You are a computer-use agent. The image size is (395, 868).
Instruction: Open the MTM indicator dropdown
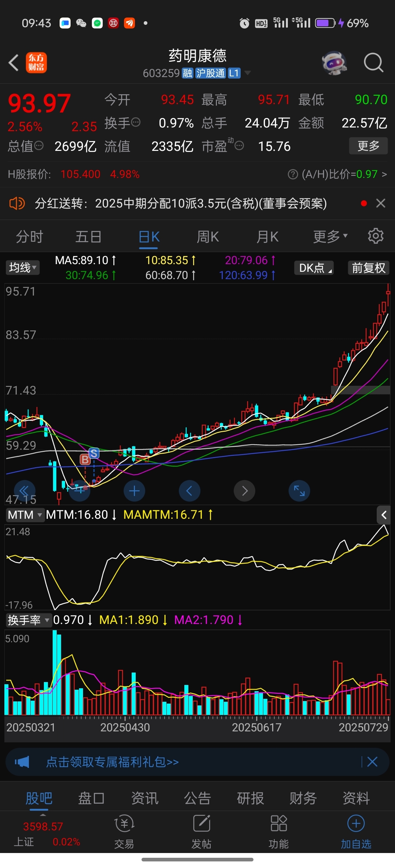coord(25,515)
